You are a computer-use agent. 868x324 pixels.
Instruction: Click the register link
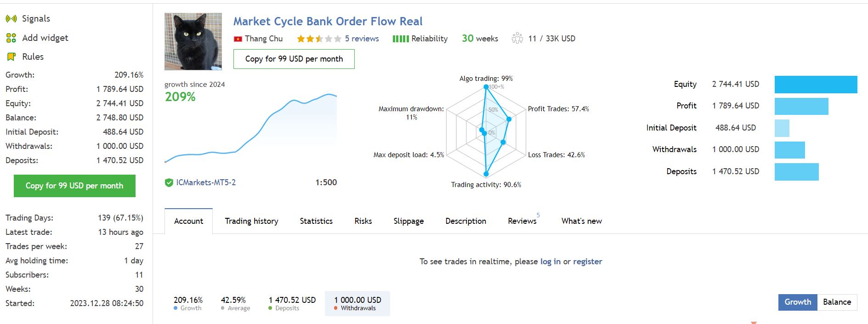(587, 261)
